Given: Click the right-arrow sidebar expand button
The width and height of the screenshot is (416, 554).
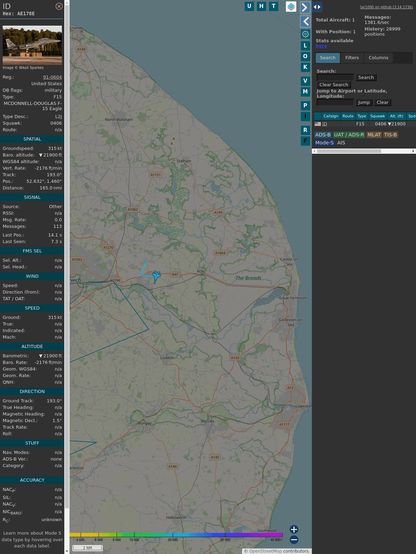Looking at the screenshot, I should click(x=305, y=7).
